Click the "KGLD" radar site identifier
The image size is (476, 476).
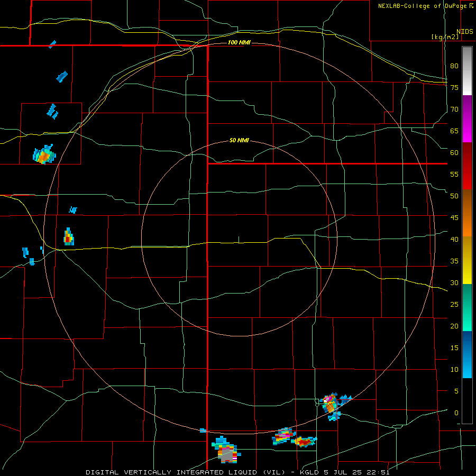tap(309, 472)
